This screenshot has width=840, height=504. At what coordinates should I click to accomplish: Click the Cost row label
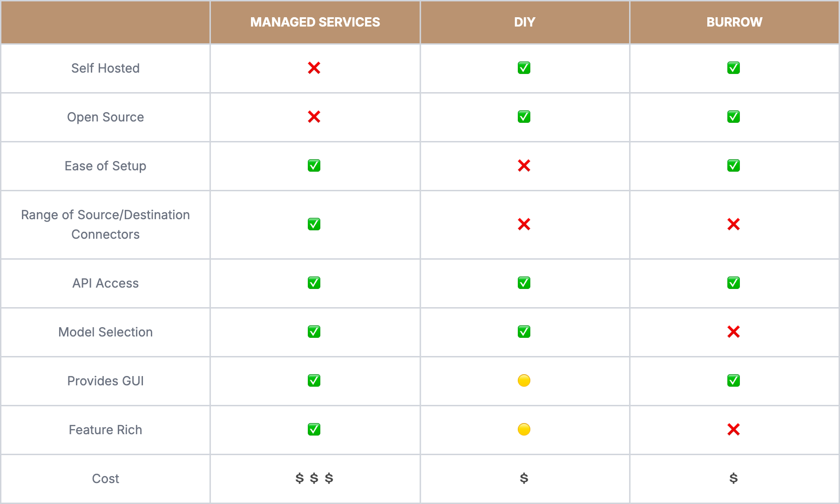click(x=105, y=478)
